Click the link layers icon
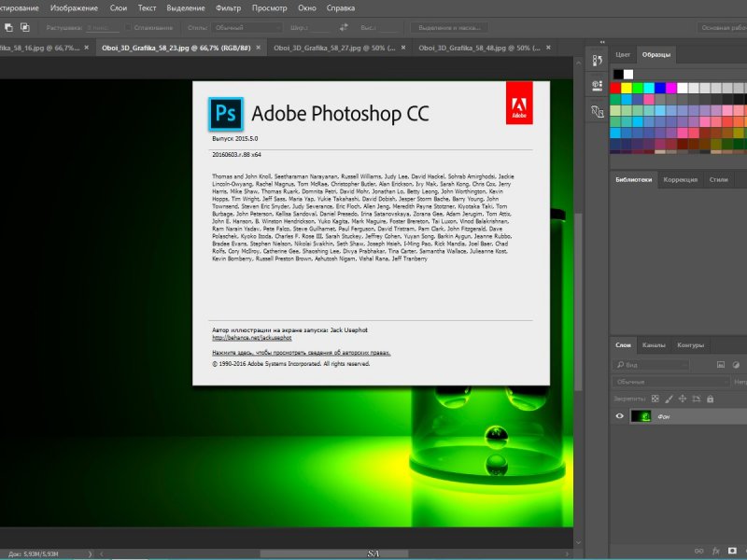This screenshot has height=560, width=747. coord(698,551)
